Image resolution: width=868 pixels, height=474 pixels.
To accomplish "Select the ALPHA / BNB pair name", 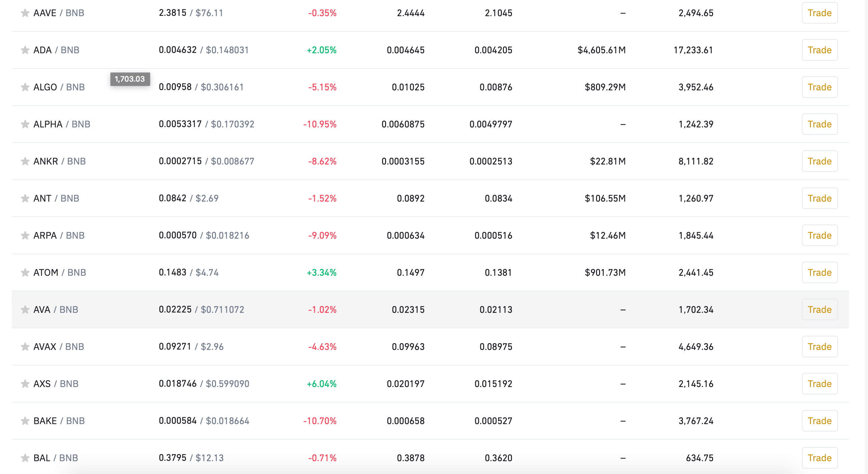I will pos(62,124).
